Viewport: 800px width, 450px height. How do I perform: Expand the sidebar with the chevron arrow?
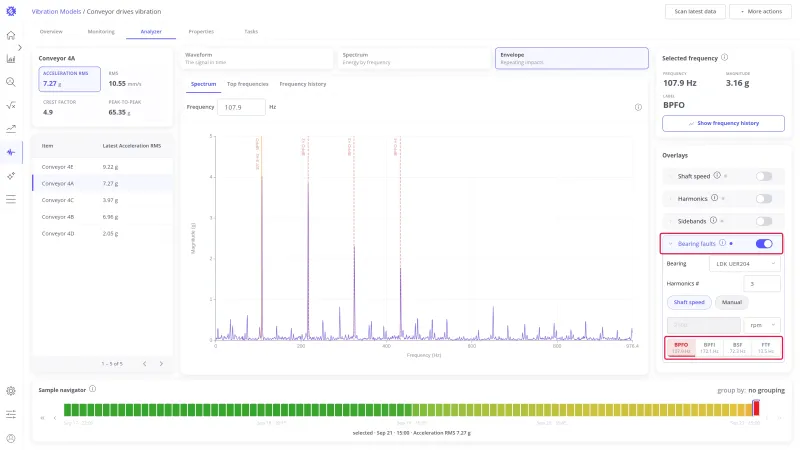[20, 47]
